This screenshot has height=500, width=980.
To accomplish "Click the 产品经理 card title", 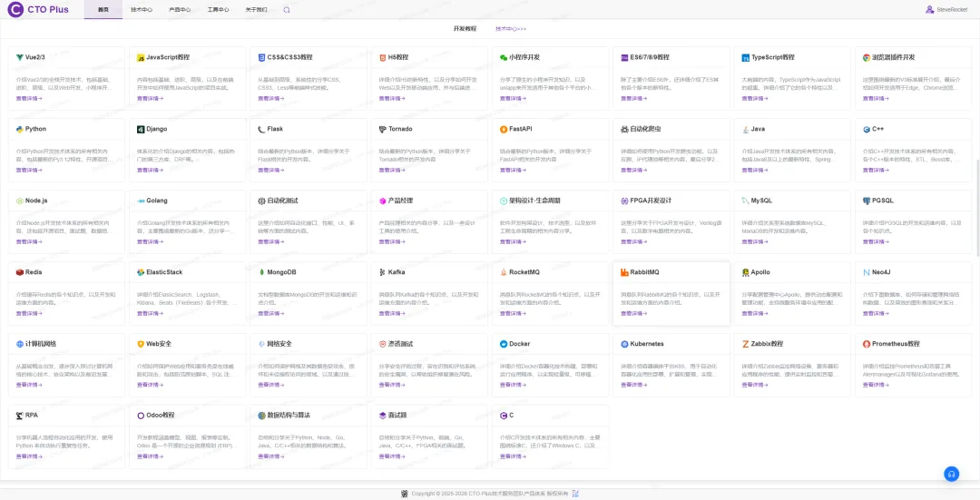I will [x=400, y=201].
